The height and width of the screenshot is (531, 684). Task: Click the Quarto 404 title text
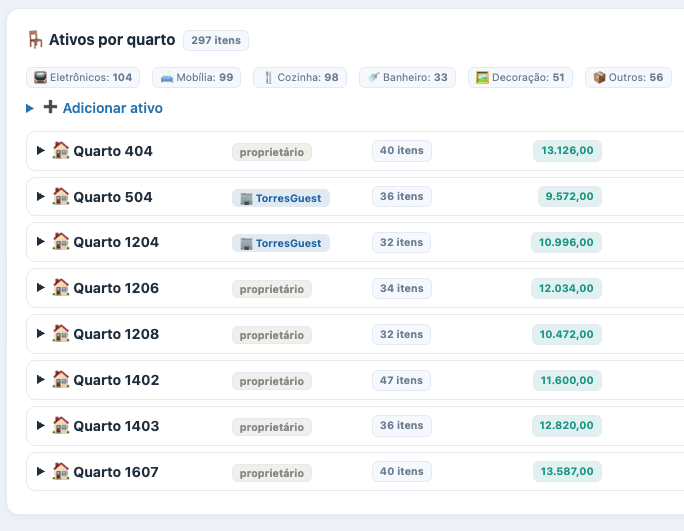[x=113, y=151]
